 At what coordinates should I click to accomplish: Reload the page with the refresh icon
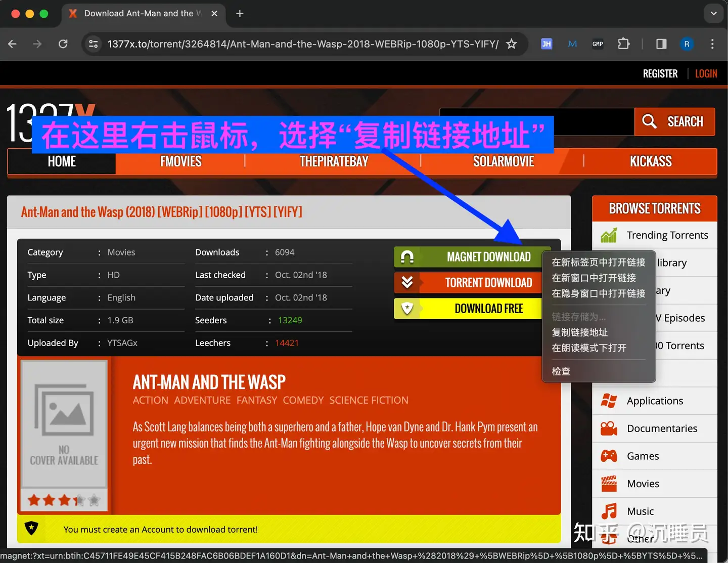[63, 44]
